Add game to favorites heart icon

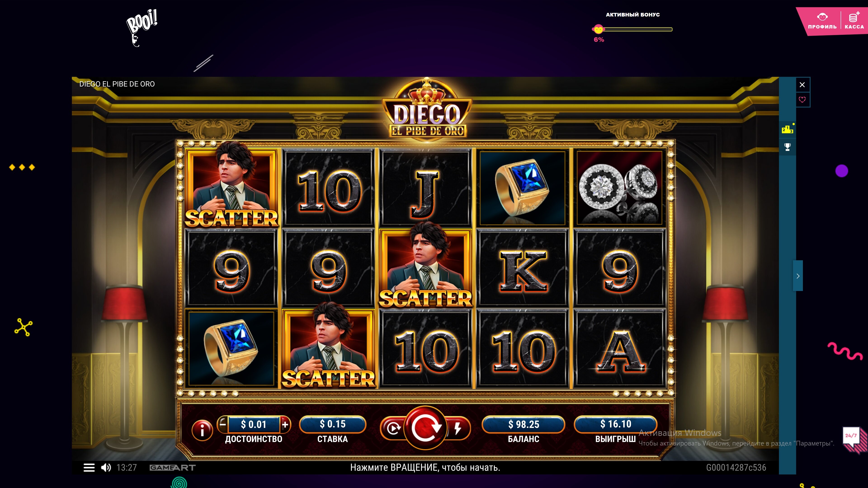(802, 99)
